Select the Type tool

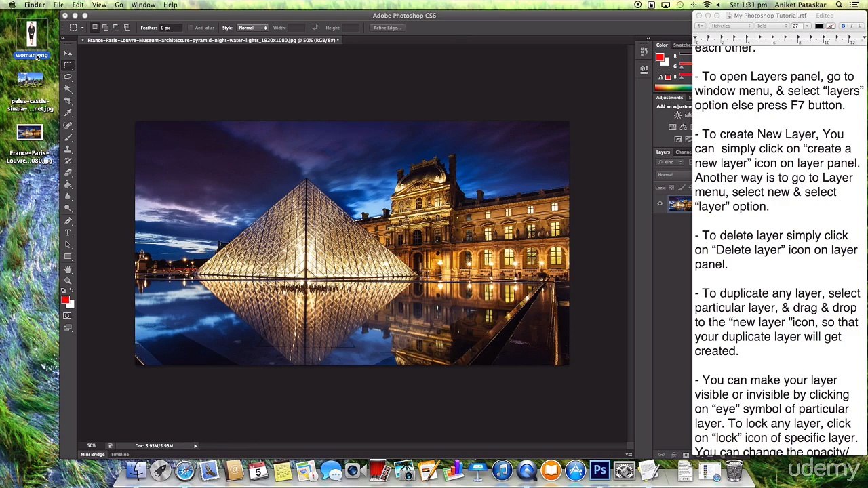point(68,232)
